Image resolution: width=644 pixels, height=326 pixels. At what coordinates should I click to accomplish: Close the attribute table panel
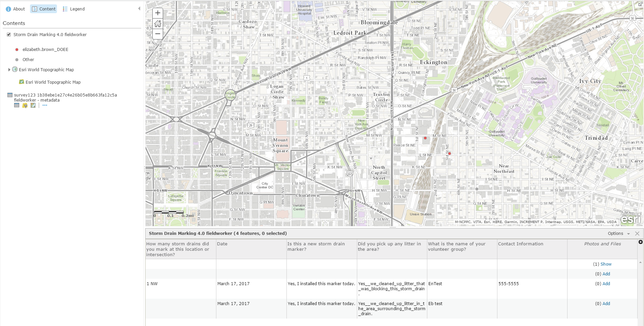click(x=637, y=234)
